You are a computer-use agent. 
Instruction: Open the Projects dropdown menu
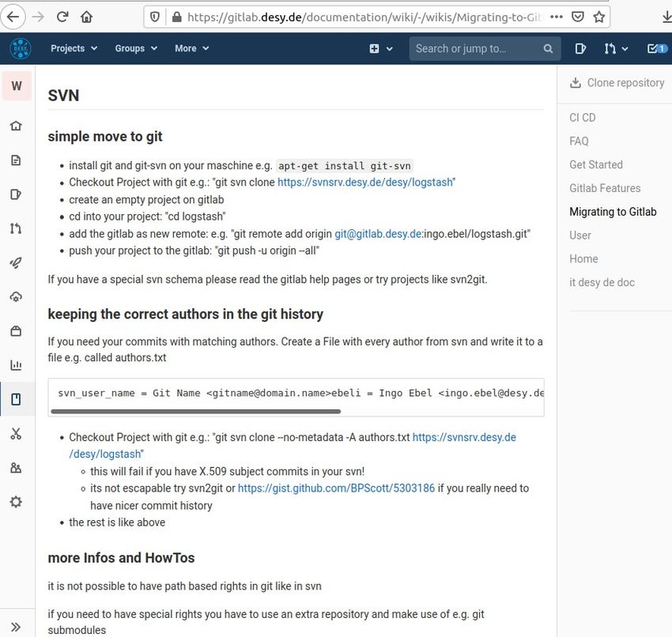(x=74, y=48)
